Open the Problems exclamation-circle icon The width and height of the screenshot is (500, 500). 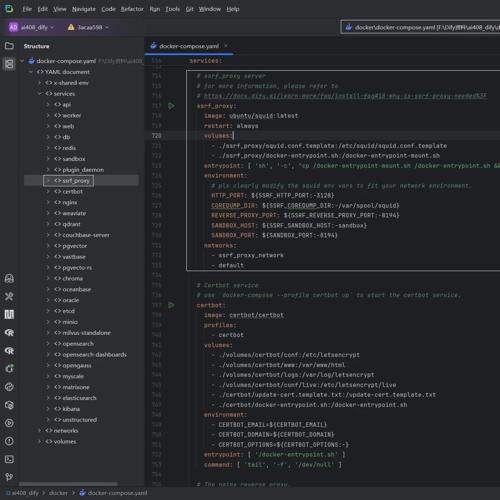coord(9,441)
